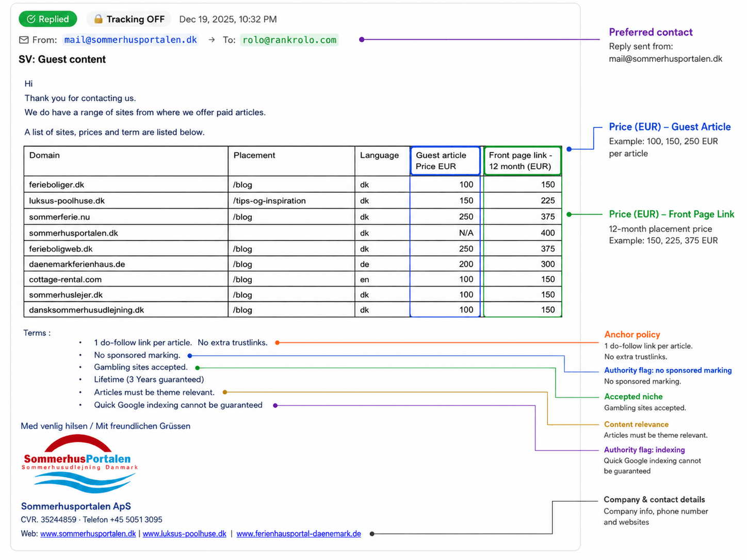Image resolution: width=747 pixels, height=560 pixels.
Task: Click the 400 front page link price
Action: [x=522, y=233]
